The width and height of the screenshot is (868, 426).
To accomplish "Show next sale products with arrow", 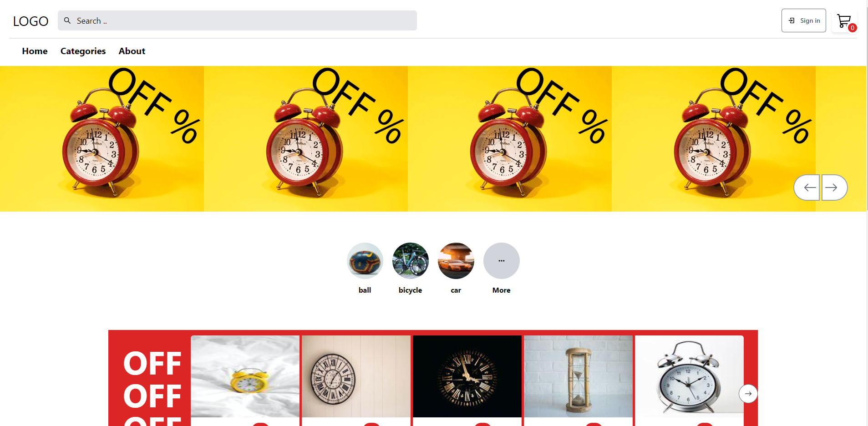I will [748, 394].
